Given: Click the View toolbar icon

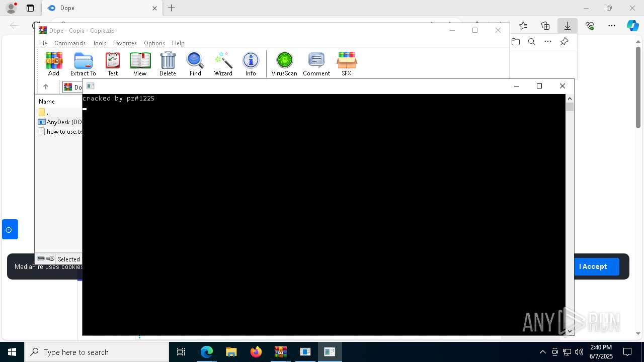Looking at the screenshot, I should coord(140,64).
